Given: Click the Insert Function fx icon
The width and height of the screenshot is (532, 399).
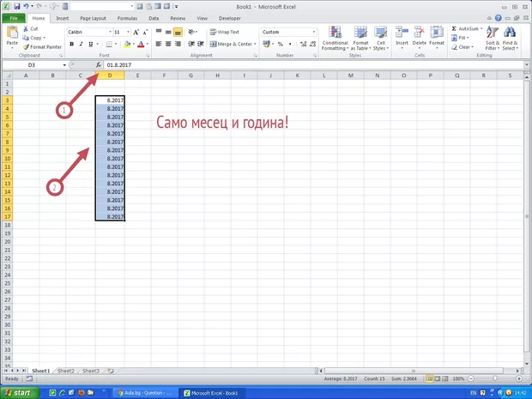Looking at the screenshot, I should [99, 65].
